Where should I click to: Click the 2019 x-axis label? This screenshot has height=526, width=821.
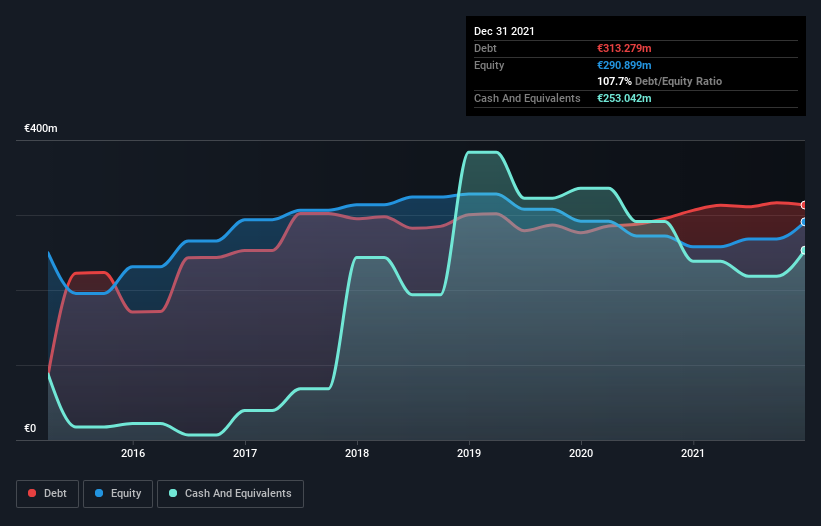tap(469, 453)
